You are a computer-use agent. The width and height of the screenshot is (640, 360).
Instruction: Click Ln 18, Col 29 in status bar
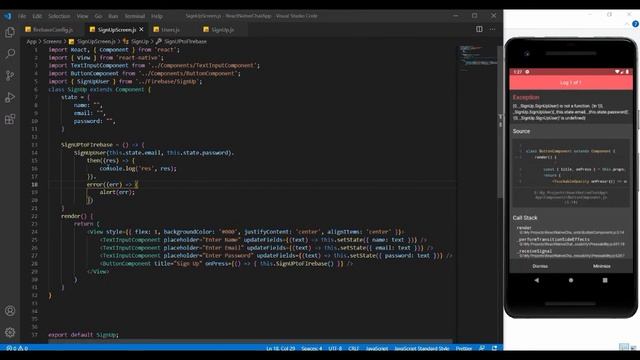click(x=280, y=348)
